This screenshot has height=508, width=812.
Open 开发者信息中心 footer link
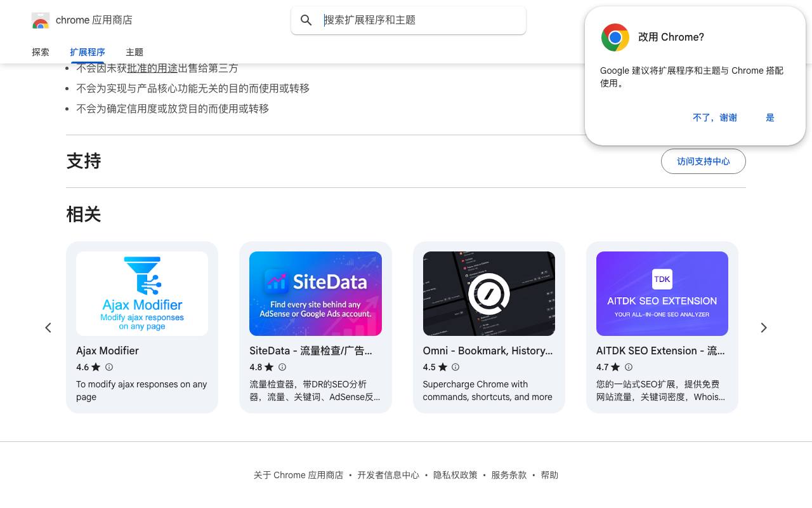pos(388,475)
